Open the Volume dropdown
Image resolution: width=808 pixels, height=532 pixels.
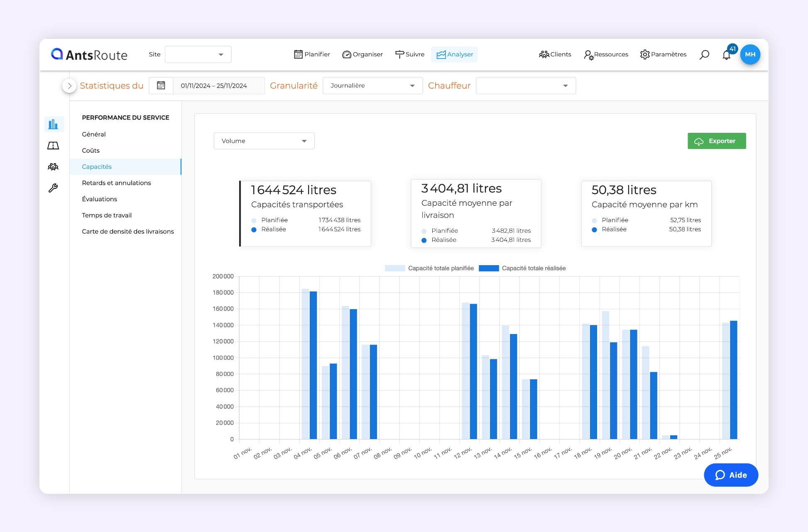click(x=264, y=141)
